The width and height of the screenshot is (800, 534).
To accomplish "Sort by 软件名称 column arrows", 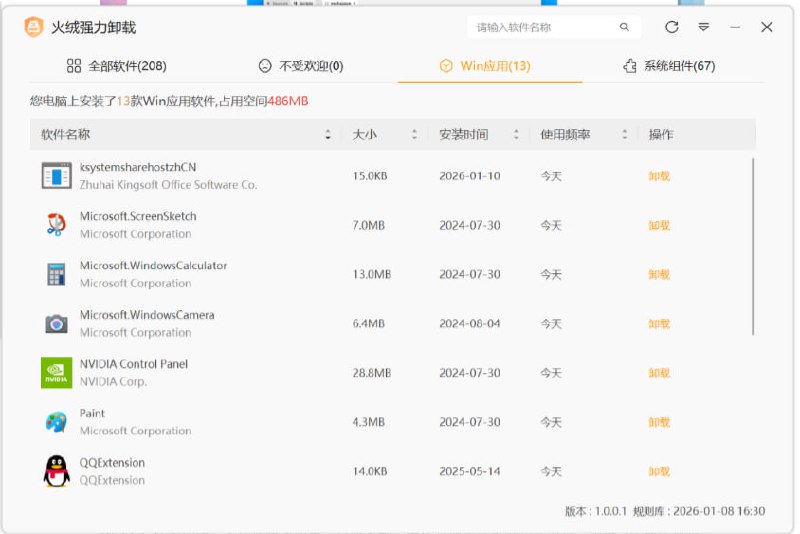I will (x=328, y=134).
